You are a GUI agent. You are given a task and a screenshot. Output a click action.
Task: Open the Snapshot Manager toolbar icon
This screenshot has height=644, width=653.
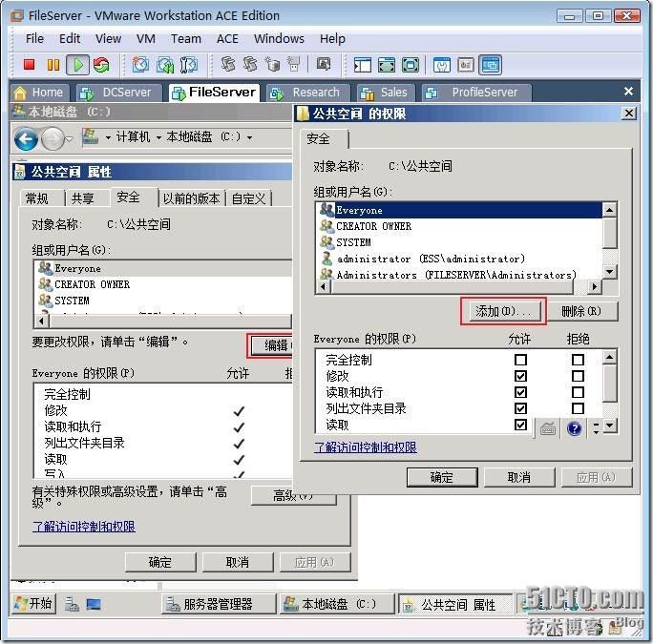click(189, 65)
